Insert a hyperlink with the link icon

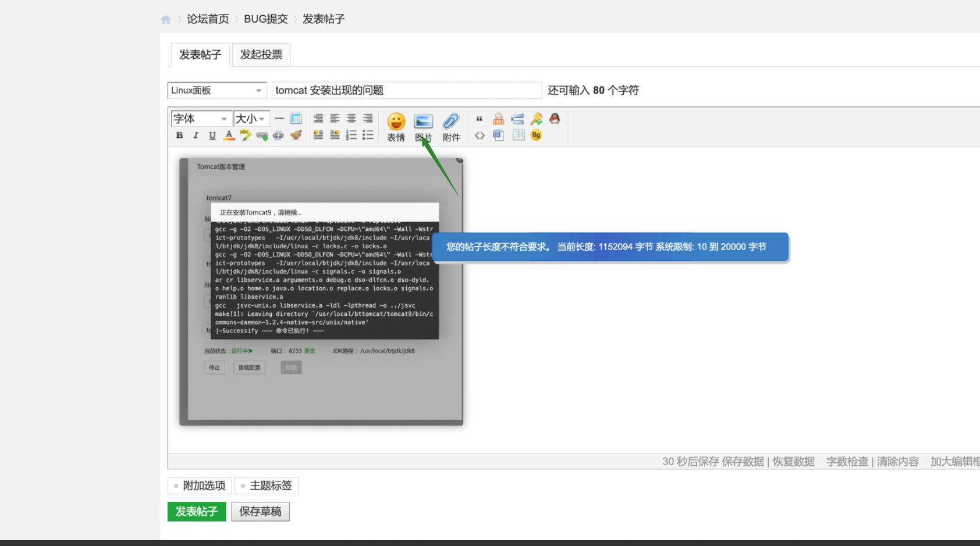tap(262, 135)
